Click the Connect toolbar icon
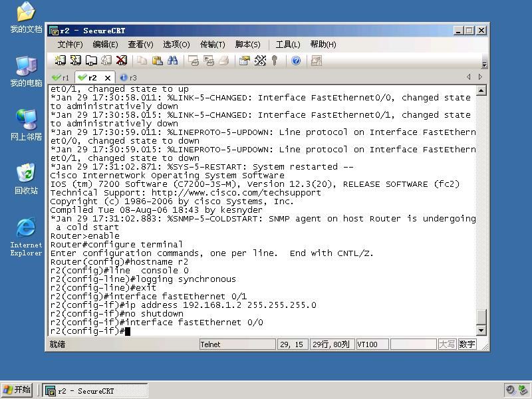This screenshot has height=399, width=532. (61, 61)
